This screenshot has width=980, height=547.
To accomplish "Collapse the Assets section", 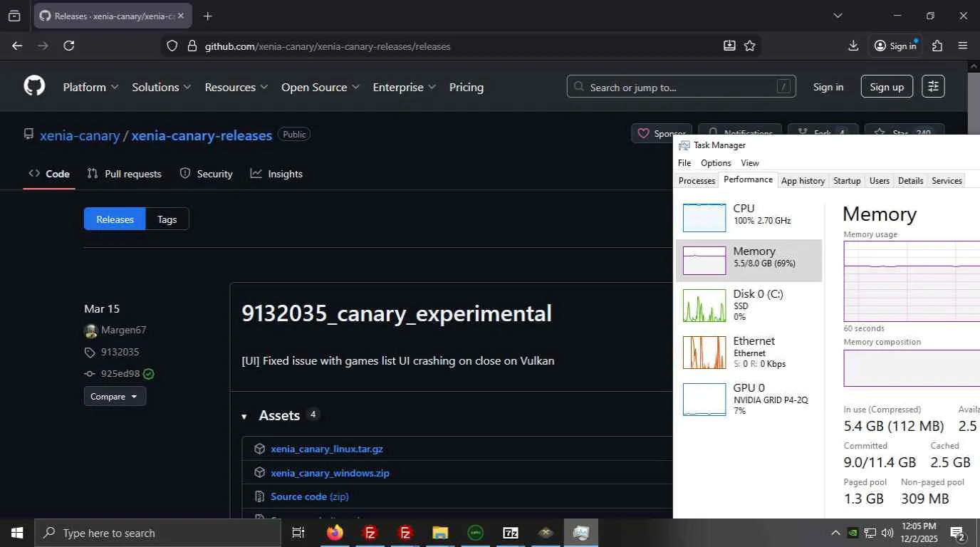I will coord(244,417).
